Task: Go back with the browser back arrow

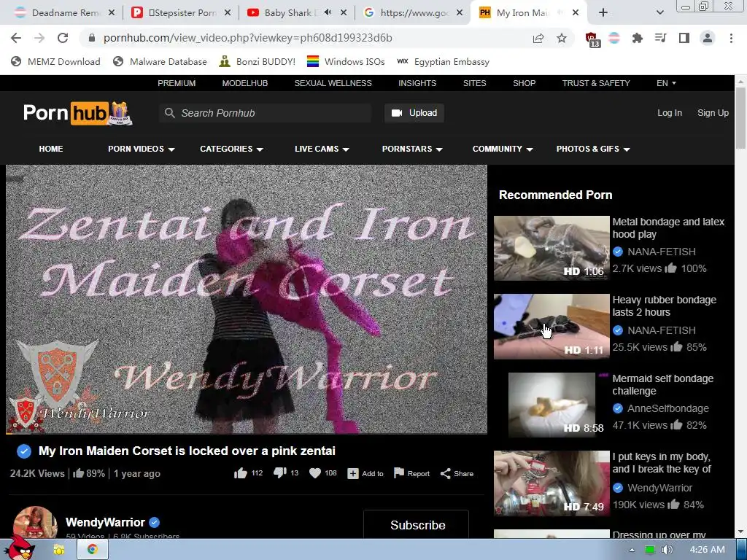Action: 16,38
